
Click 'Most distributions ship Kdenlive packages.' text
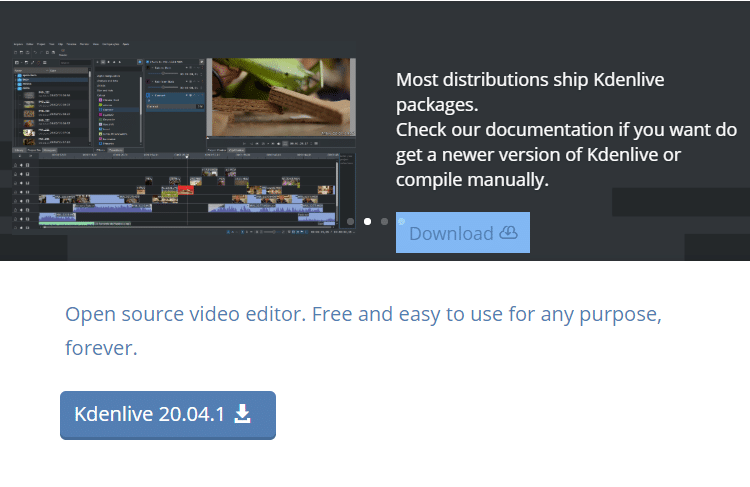530,92
